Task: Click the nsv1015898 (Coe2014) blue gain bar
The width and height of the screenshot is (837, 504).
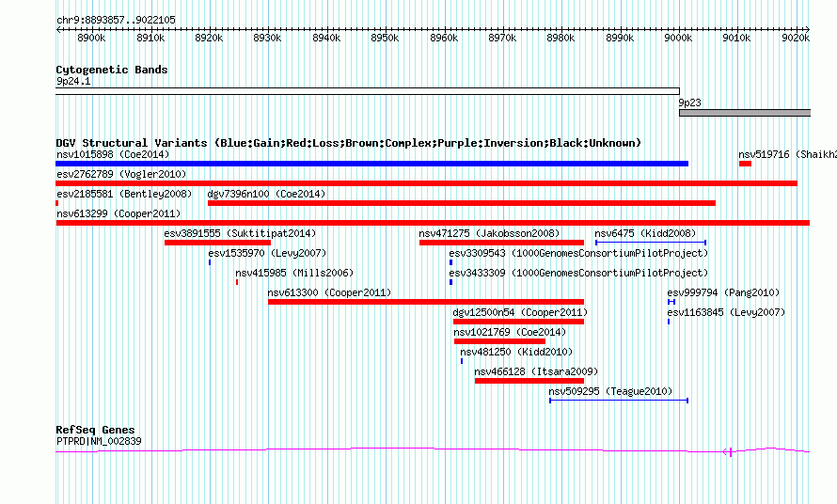Action: 372,164
